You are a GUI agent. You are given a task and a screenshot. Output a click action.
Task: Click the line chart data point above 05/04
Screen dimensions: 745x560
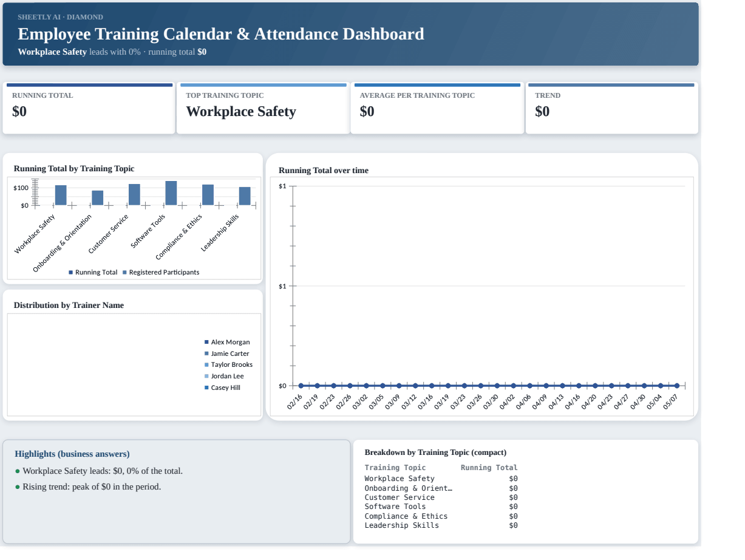coord(660,386)
